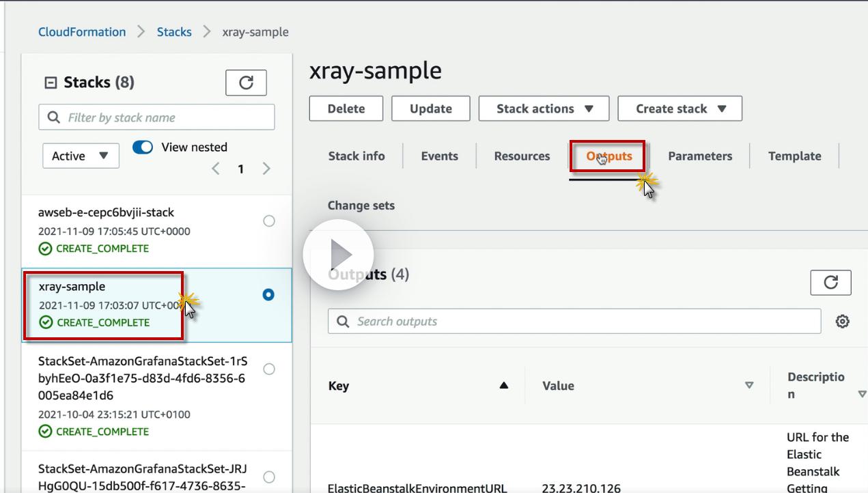Refresh the Stacks list
868x493 pixels.
tap(246, 83)
